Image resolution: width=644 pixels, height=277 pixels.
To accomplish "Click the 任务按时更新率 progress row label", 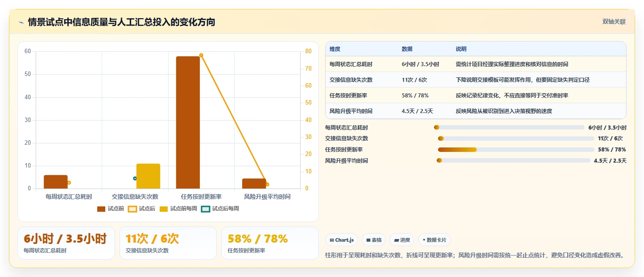I will (344, 150).
